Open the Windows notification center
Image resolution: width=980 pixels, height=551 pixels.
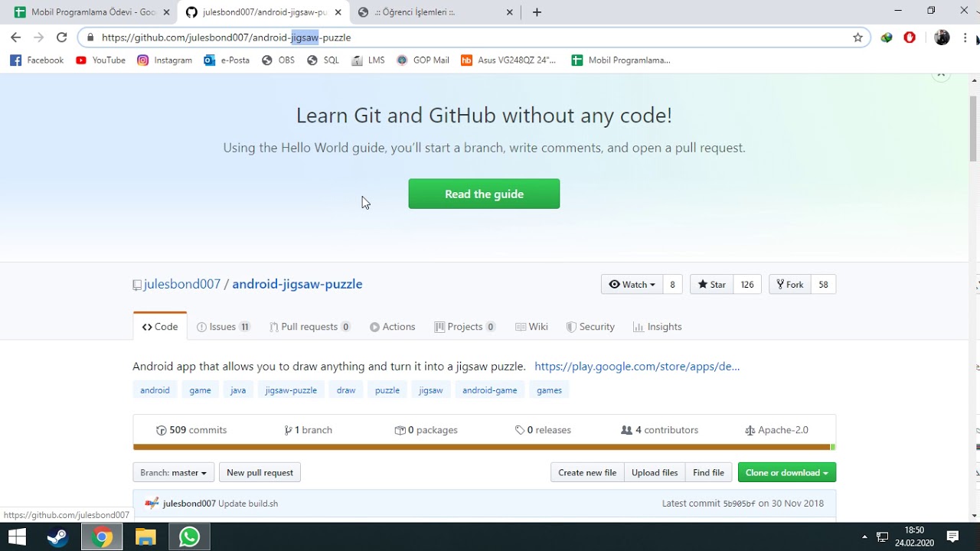[x=952, y=536]
